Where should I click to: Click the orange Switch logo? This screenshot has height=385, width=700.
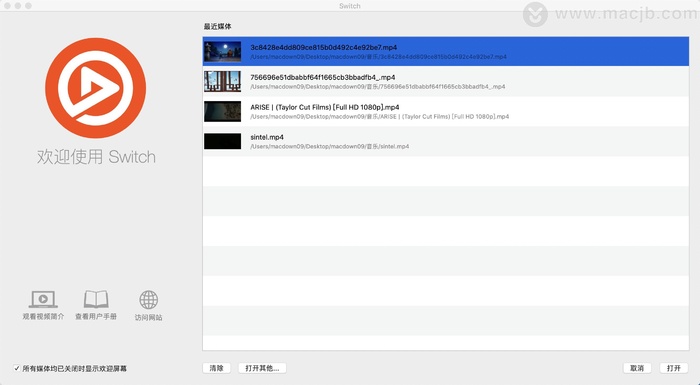(x=96, y=88)
